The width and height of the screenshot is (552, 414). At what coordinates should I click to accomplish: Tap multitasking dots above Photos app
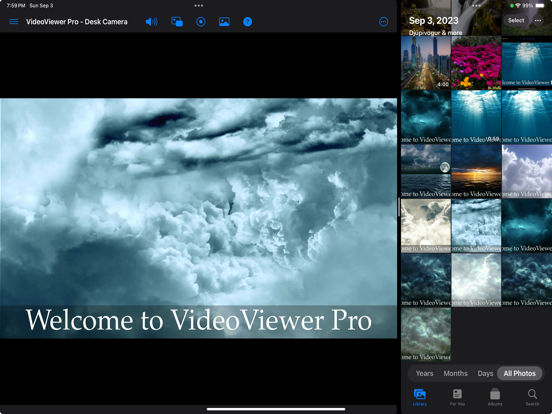476,6
